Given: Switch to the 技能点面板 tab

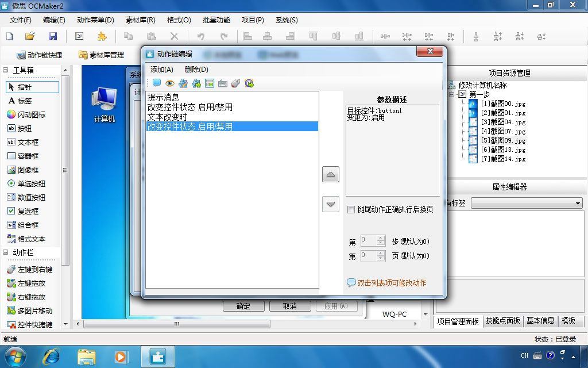Looking at the screenshot, I should point(502,320).
